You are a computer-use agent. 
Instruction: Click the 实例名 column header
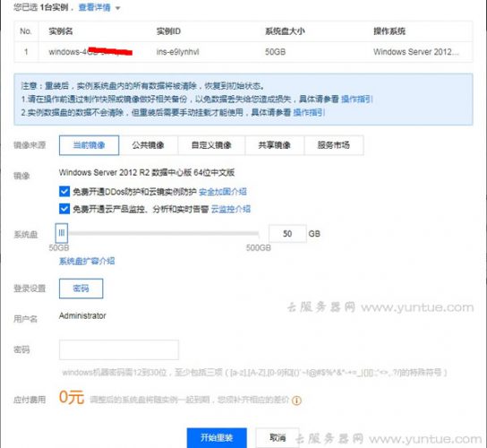coord(61,31)
